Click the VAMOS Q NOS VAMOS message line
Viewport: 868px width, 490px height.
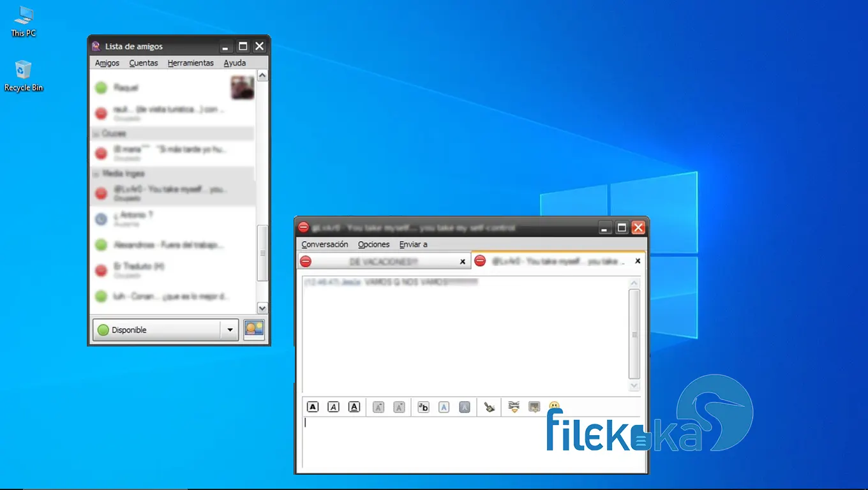tap(391, 281)
